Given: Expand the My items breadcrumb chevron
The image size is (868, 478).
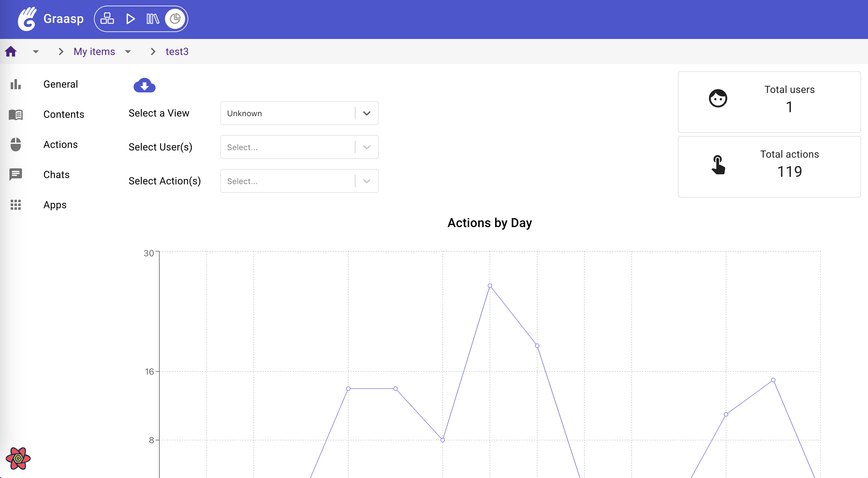Looking at the screenshot, I should (127, 52).
